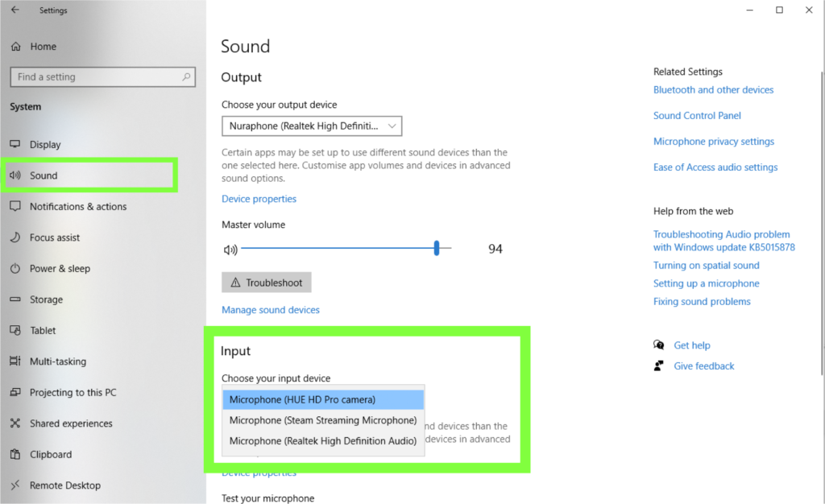This screenshot has height=504, width=825.
Task: Choose Microphone (Realtek High Definition Audio)
Action: (x=323, y=440)
